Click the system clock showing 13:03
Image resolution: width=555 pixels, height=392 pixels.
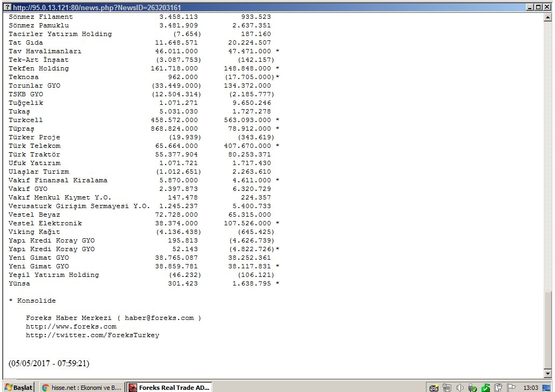tap(531, 388)
